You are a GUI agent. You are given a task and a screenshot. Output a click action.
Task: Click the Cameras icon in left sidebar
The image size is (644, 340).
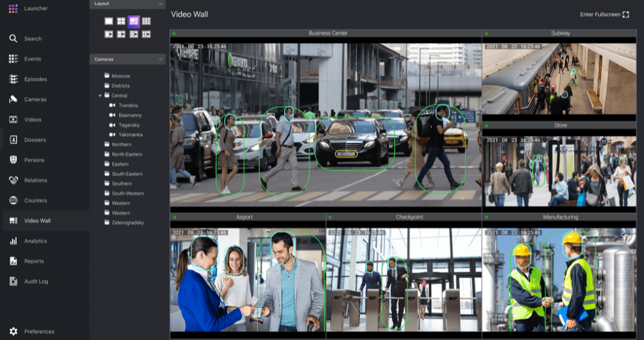pos(13,99)
